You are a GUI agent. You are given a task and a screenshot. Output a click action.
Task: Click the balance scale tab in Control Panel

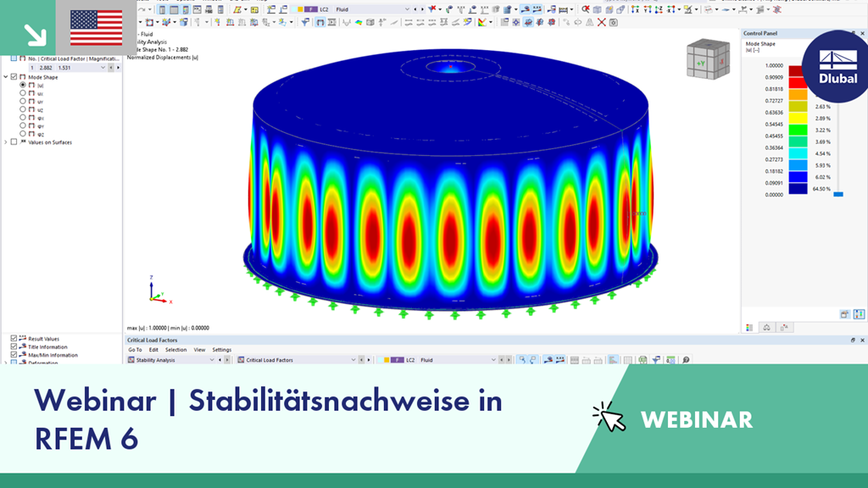pyautogui.click(x=766, y=328)
